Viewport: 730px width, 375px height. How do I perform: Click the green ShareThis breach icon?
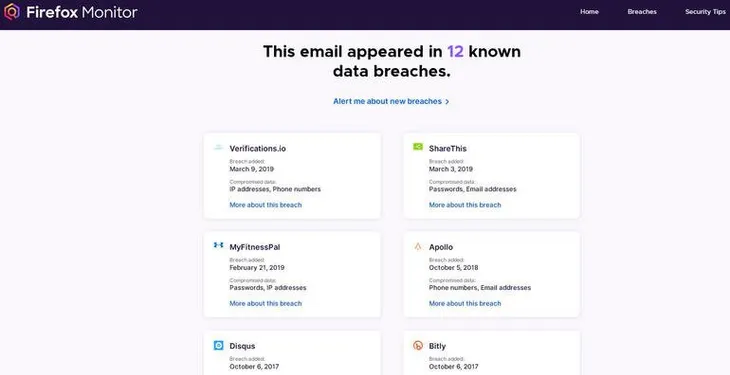[x=418, y=147]
